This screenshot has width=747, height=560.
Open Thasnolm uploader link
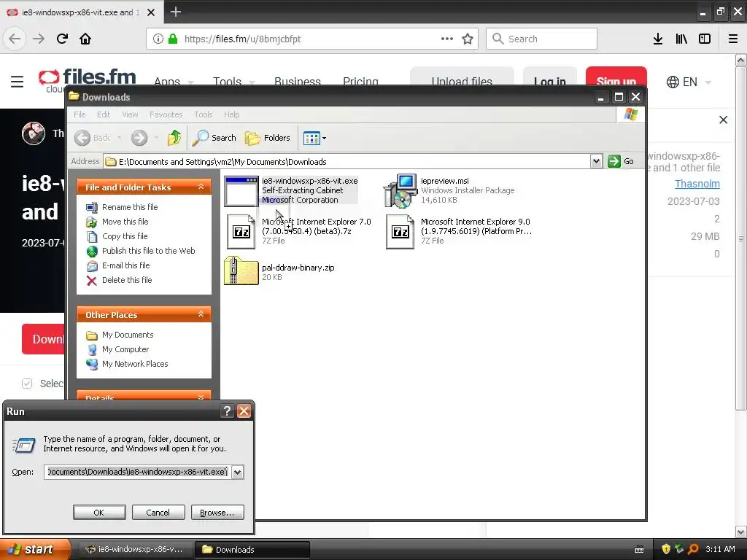[x=697, y=184]
